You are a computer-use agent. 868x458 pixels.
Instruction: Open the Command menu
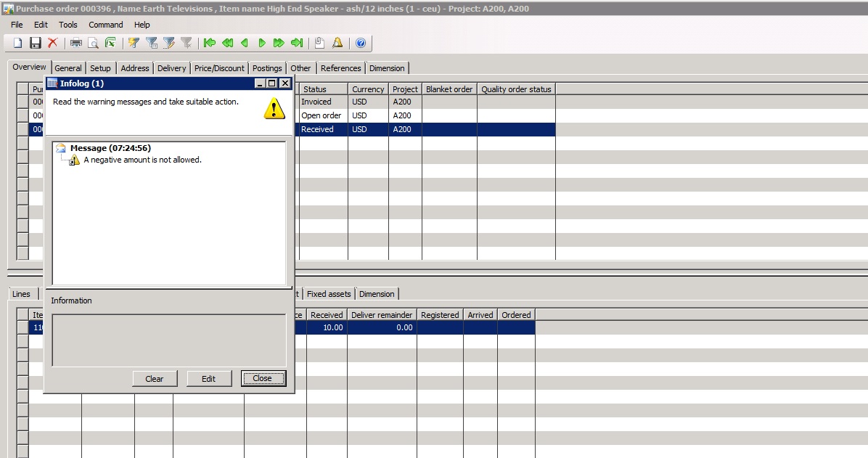pos(106,25)
